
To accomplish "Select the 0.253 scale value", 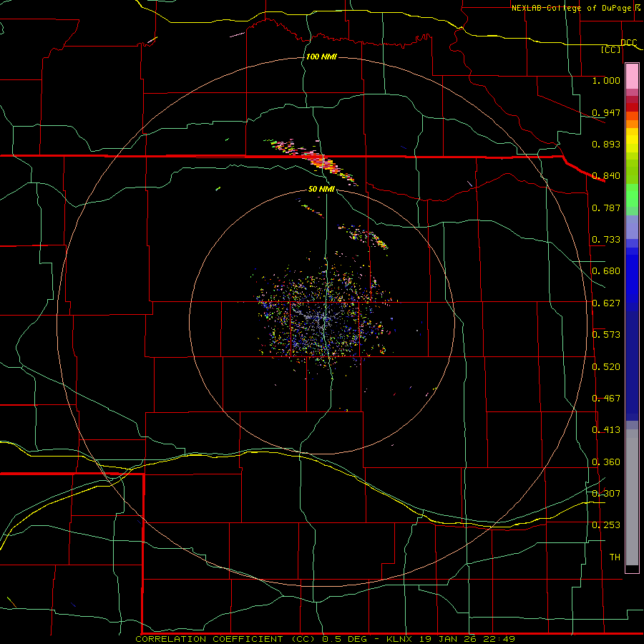I will point(606,525).
